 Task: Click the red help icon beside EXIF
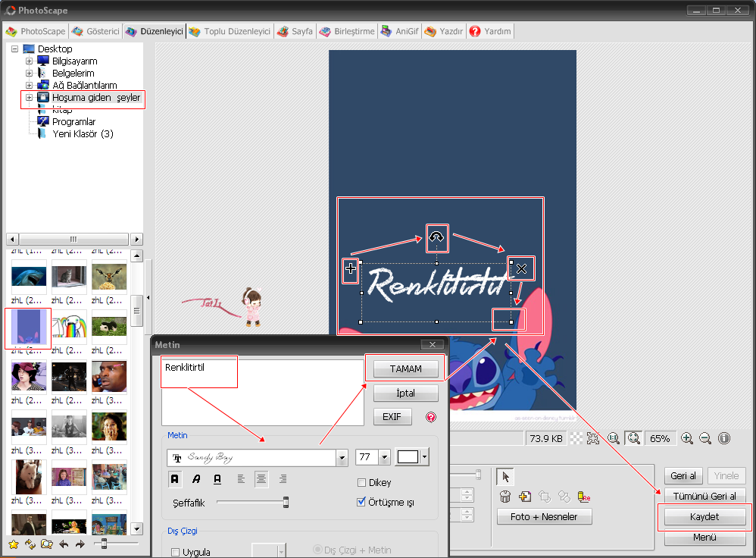pyautogui.click(x=431, y=417)
